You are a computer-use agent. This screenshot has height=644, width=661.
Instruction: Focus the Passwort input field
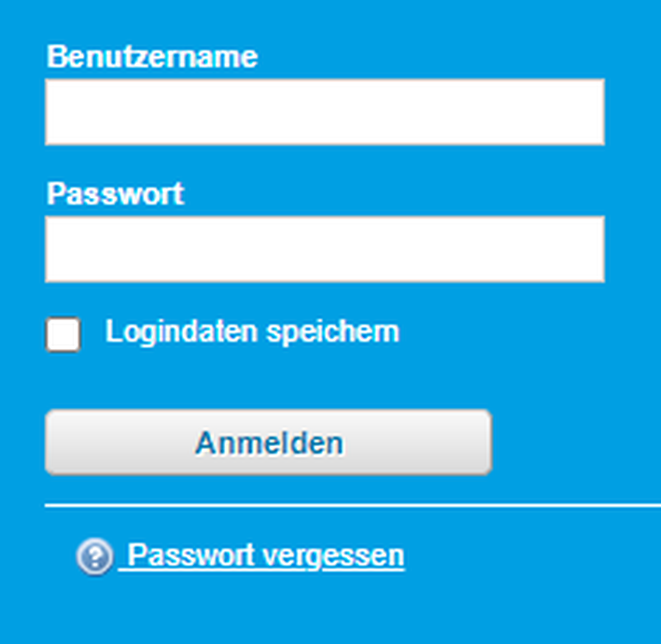(325, 249)
